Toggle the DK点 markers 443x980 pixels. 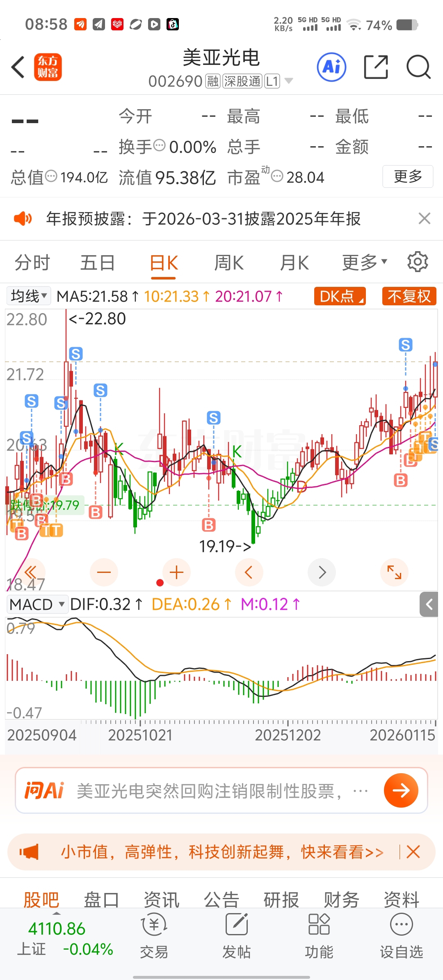tap(340, 296)
